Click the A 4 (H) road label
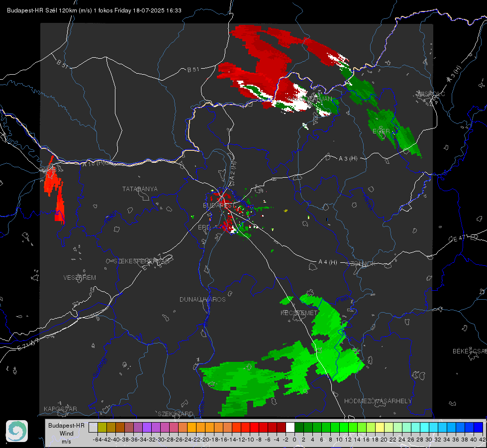The height and width of the screenshot is (448, 487). click(328, 262)
